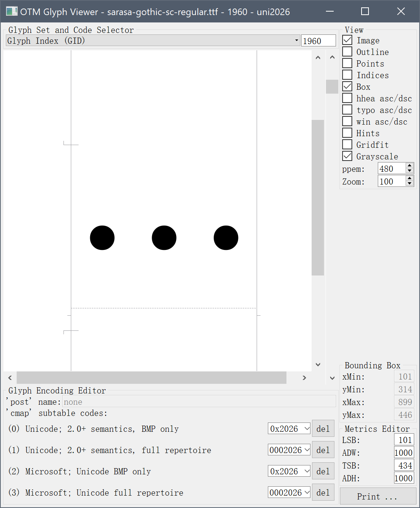
Task: Open the Glyph Index (GID) selector dropdown
Action: click(x=153, y=41)
